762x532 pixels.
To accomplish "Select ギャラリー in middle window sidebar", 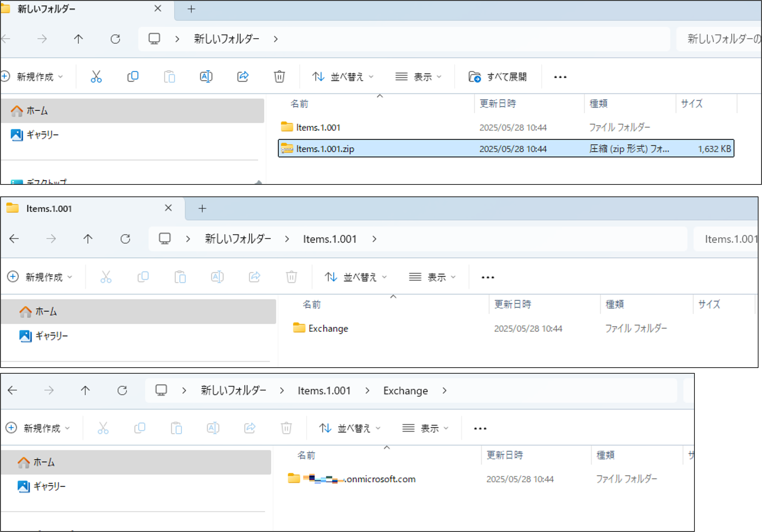I will click(x=138, y=336).
